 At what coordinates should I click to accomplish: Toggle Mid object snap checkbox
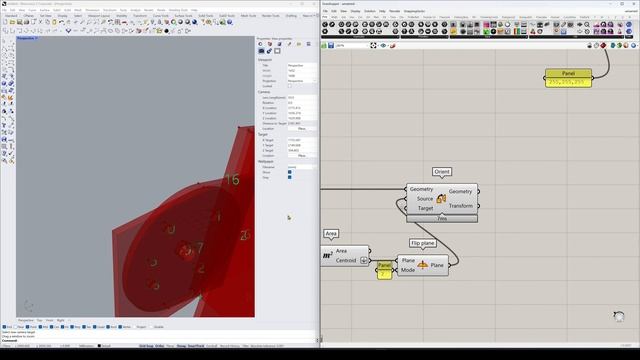(40, 327)
